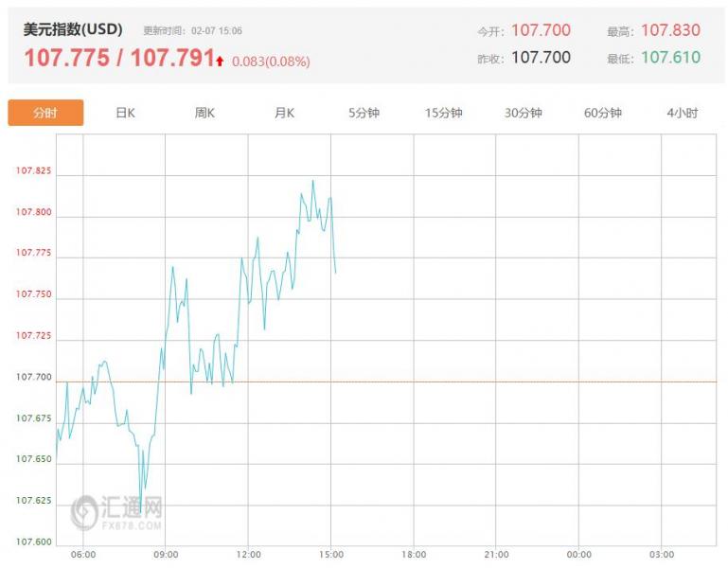This screenshot has width=728, height=568.
Task: Click the 最低 value 107.610
Action: [x=670, y=58]
